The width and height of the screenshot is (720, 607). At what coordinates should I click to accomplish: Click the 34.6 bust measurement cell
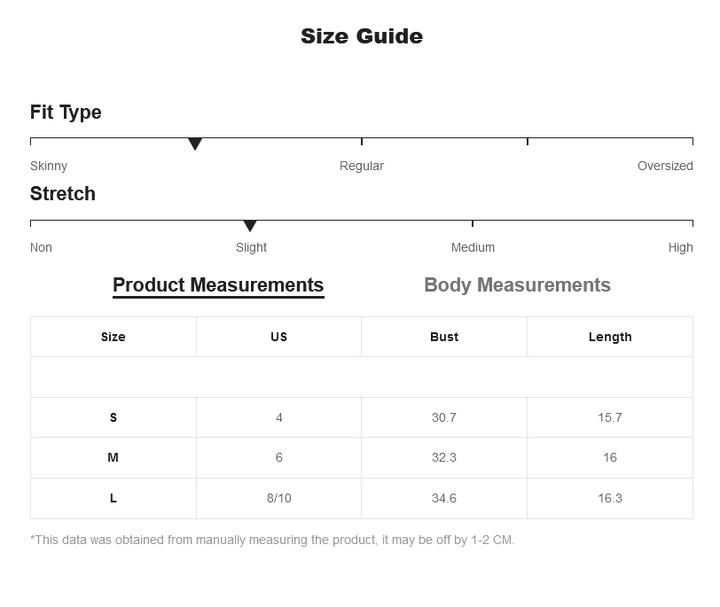tap(444, 498)
